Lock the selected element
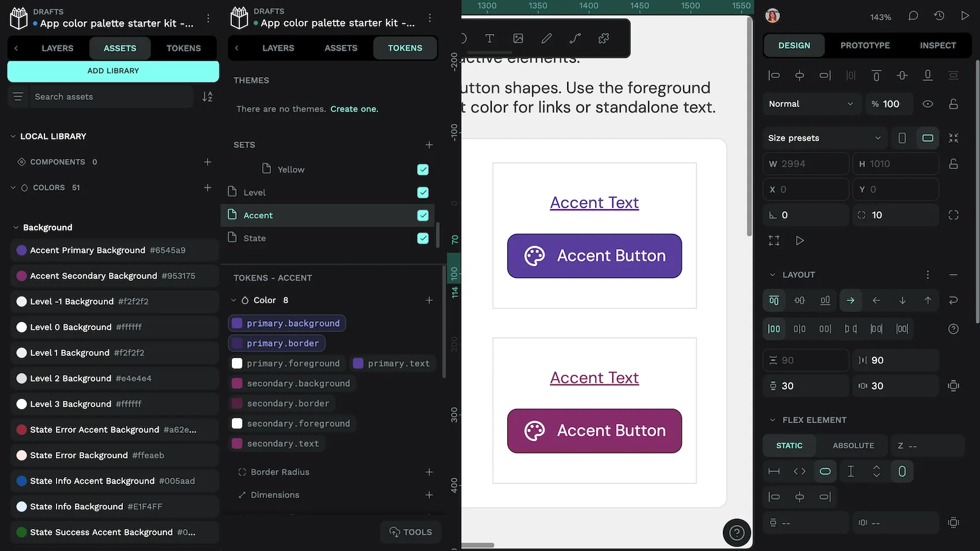Viewport: 980px width, 551px height. tap(953, 104)
